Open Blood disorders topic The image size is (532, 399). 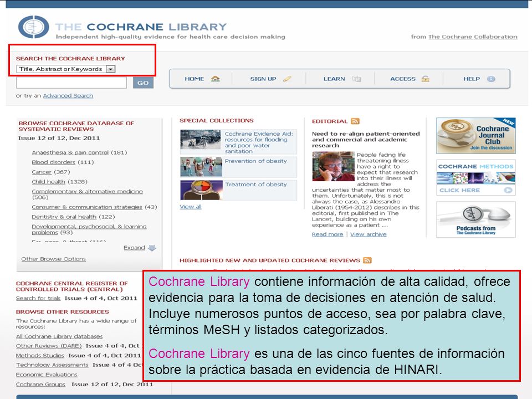54,162
